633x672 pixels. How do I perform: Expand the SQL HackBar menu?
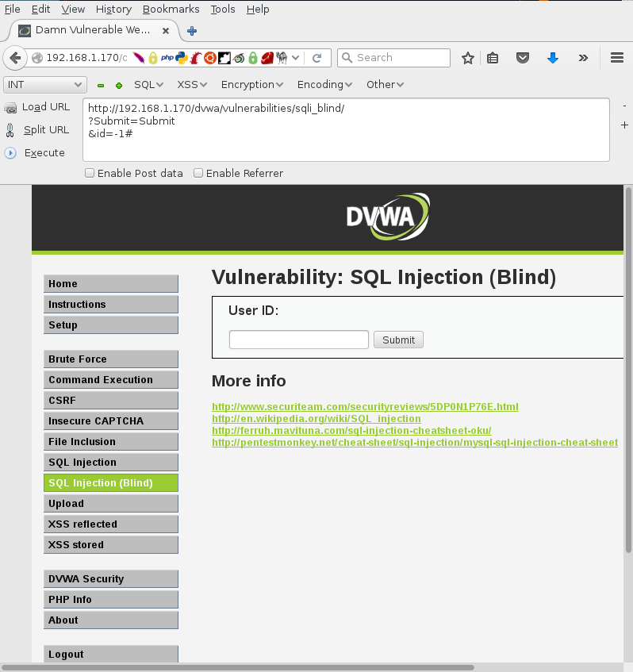click(148, 84)
